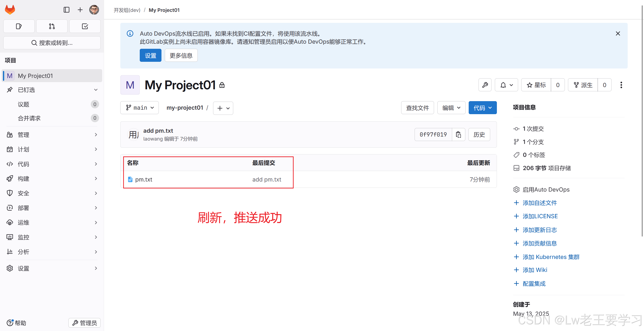Open the notification bell dropdown
The height and width of the screenshot is (331, 644).
point(506,85)
